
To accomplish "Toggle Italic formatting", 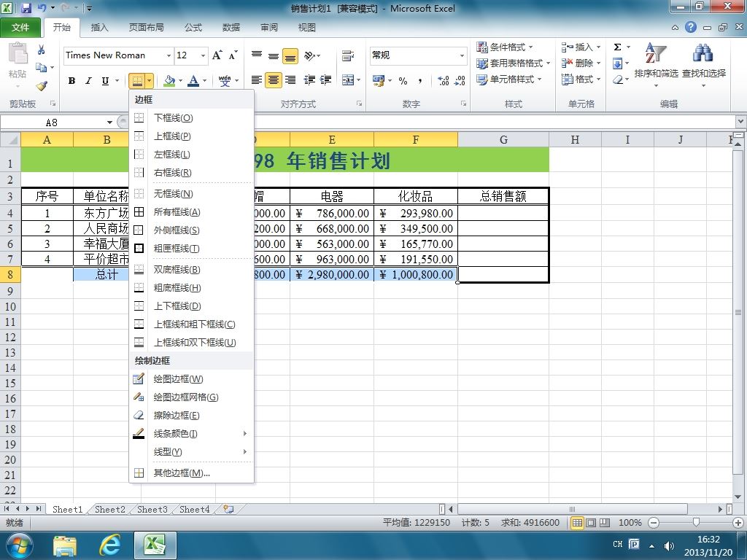I will (x=88, y=80).
